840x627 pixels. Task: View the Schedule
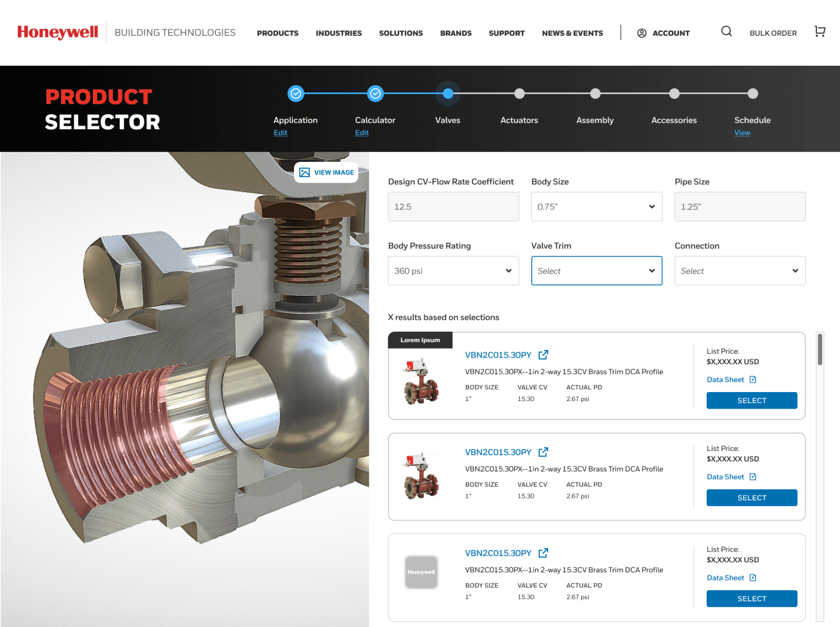click(x=742, y=132)
